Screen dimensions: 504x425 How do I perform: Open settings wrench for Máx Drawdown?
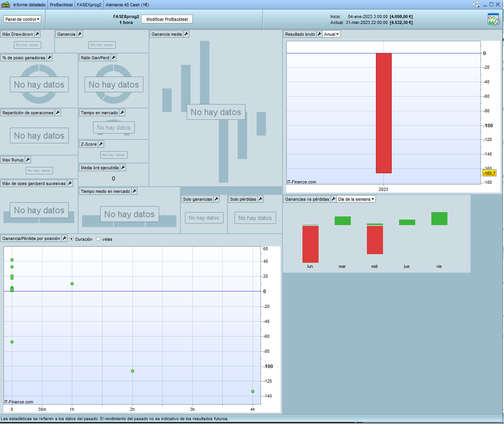(x=37, y=34)
